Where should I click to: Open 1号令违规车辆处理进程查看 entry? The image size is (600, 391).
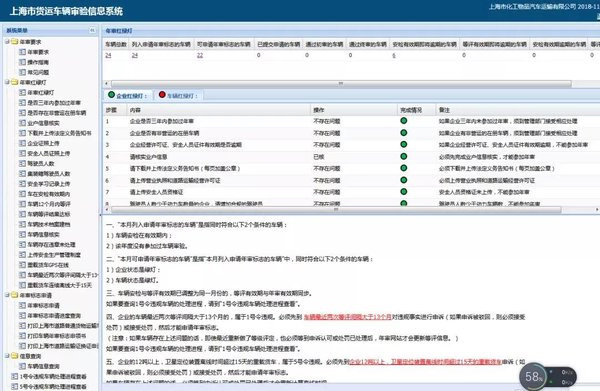(53, 376)
